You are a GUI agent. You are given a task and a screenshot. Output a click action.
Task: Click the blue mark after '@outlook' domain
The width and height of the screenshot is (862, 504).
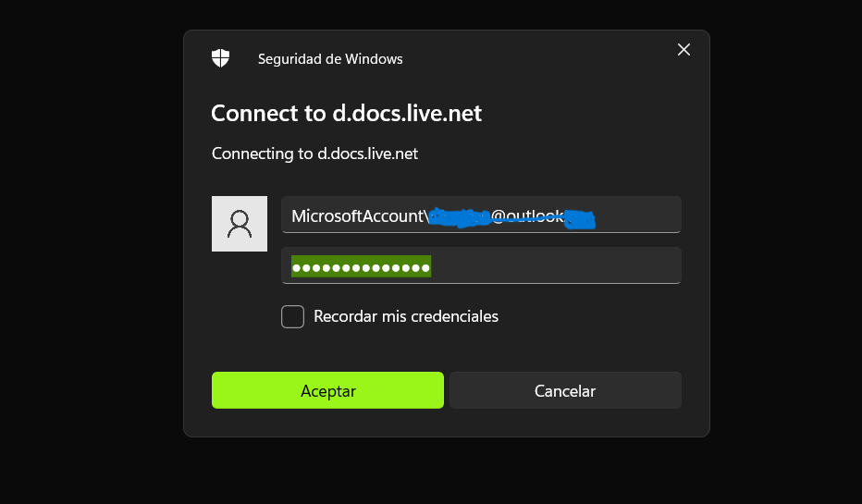(x=580, y=219)
